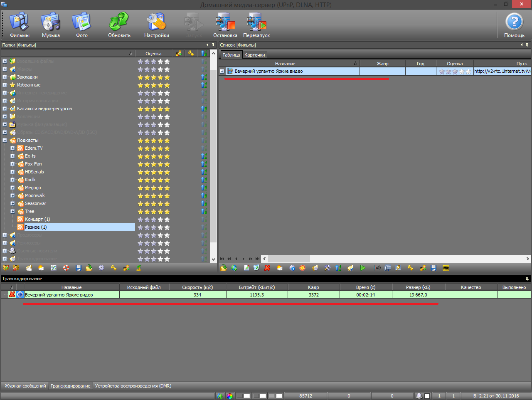Click the red X delete icon in the list toolbar
Image resolution: width=532 pixels, height=400 pixels.
(267, 268)
